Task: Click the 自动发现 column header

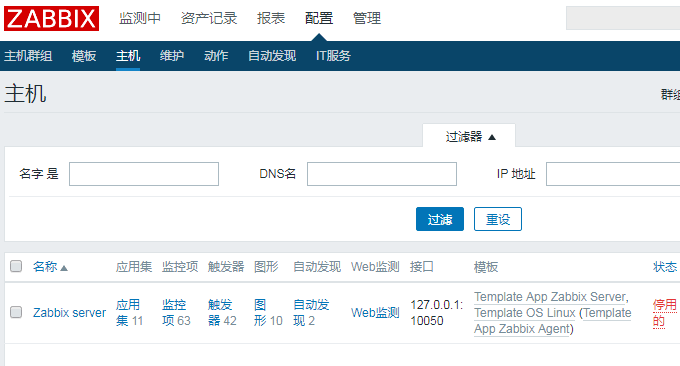Action: tap(317, 267)
